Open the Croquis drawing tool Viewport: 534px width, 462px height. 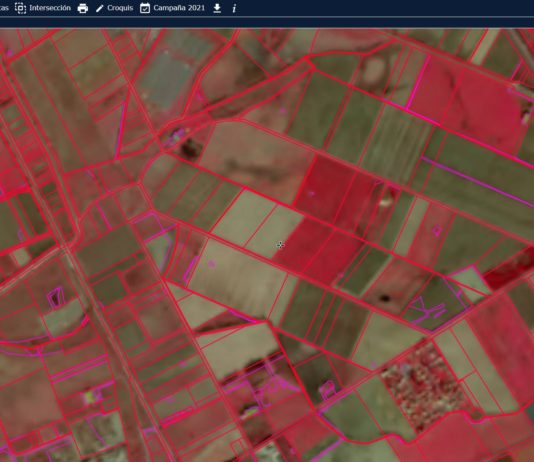click(114, 8)
